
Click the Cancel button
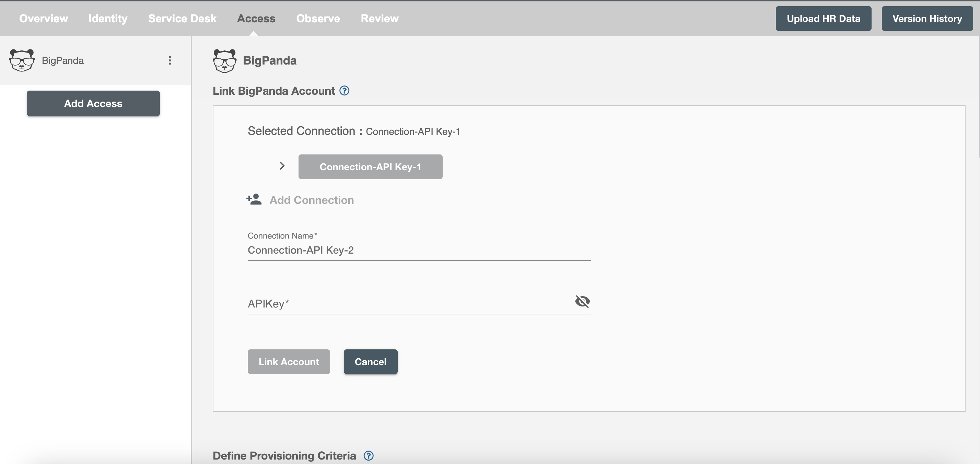[370, 361]
